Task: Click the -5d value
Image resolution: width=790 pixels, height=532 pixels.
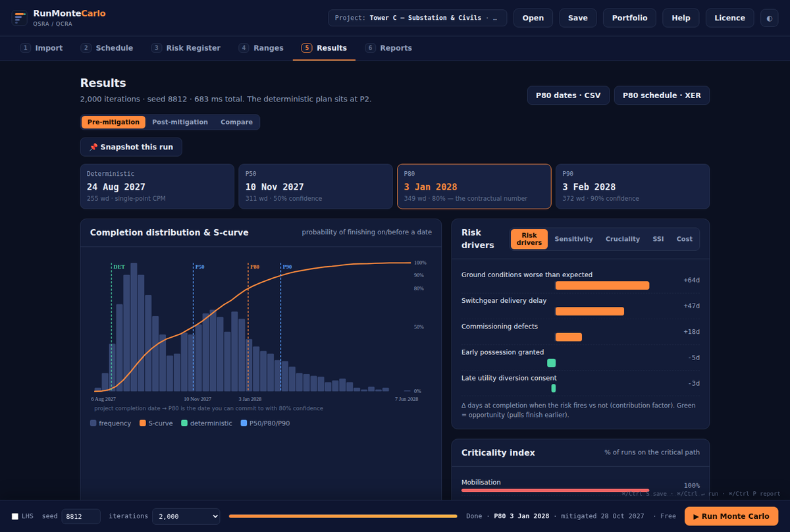Action: tap(694, 358)
